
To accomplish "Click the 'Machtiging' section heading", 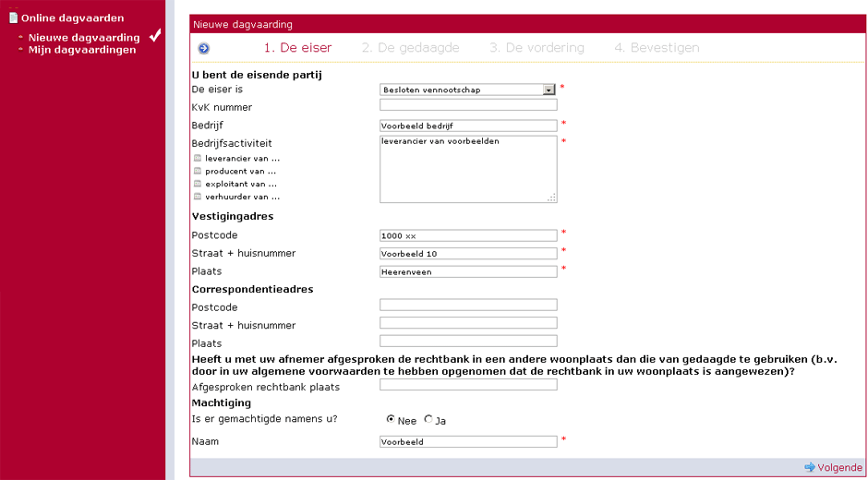I will (x=222, y=403).
